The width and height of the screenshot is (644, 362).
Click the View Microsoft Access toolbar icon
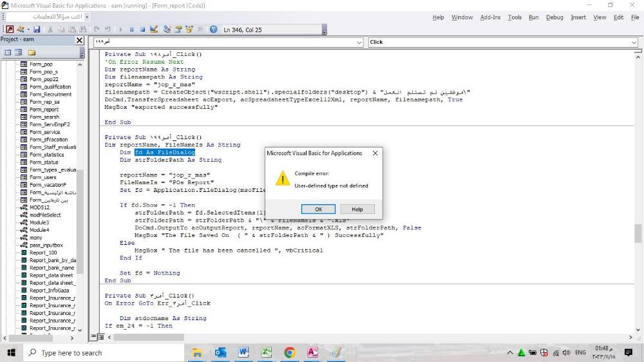(10, 30)
